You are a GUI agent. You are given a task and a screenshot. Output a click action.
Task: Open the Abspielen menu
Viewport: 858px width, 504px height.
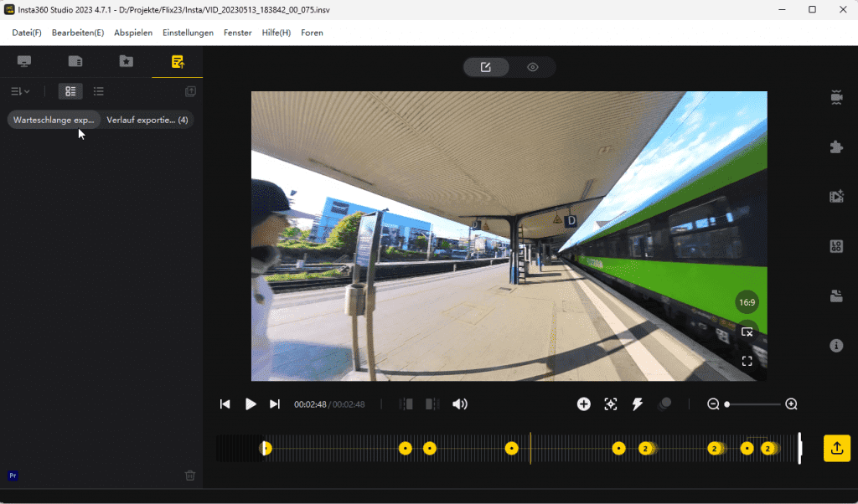[133, 33]
